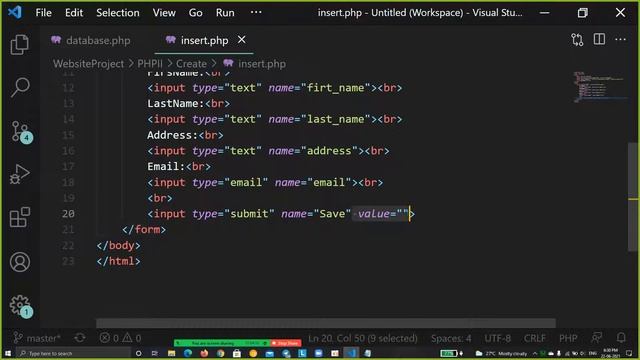Open Source Control view with 4 changes

tap(21, 132)
